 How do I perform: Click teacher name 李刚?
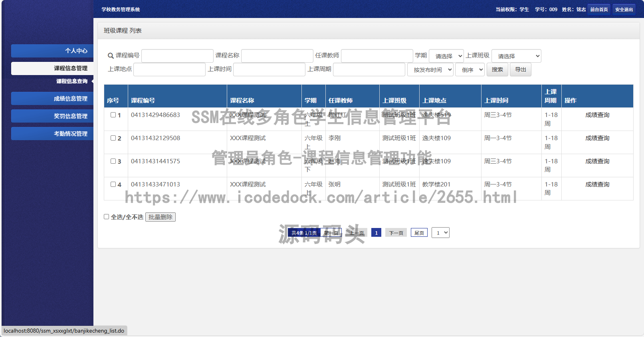(335, 138)
